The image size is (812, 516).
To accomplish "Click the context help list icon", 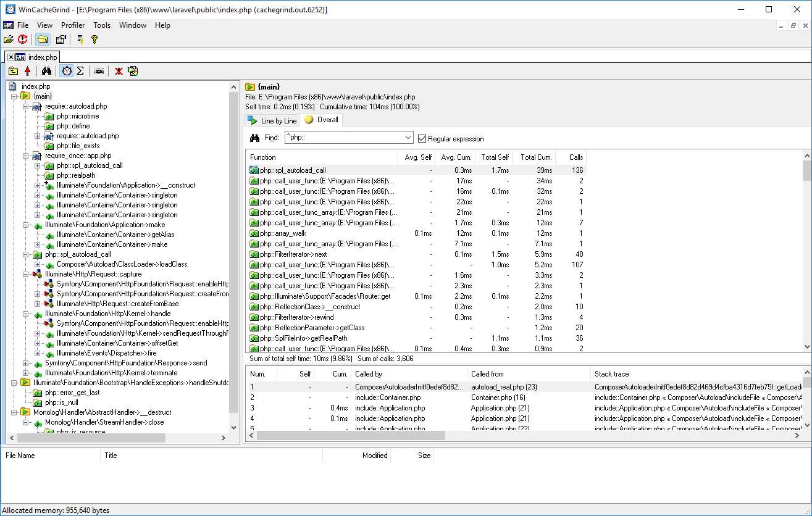I will (80, 40).
